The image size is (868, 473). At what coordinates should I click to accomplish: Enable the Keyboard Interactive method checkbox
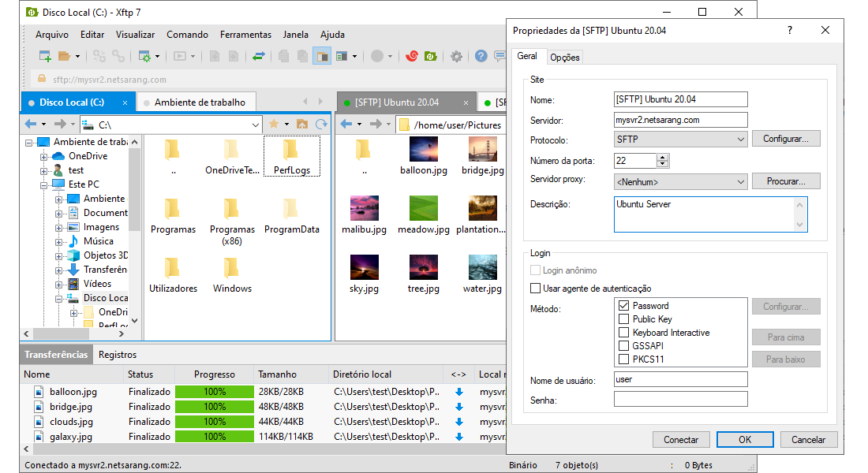(624, 333)
